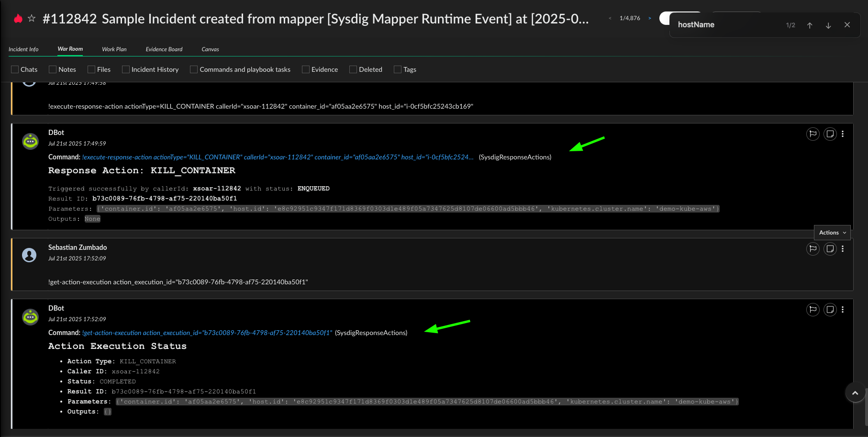Click DBot name on Action Execution Status entry
The width and height of the screenshot is (868, 437).
tap(56, 308)
